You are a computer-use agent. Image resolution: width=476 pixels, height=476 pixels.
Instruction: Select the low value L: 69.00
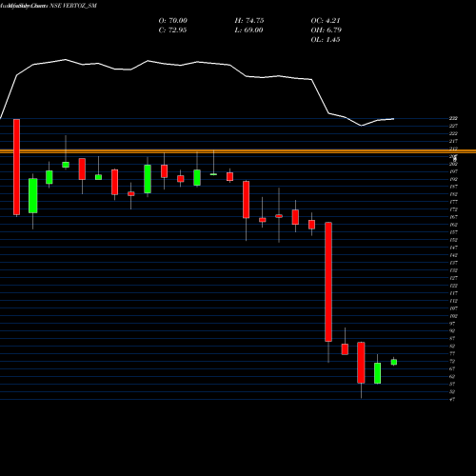tap(248, 30)
